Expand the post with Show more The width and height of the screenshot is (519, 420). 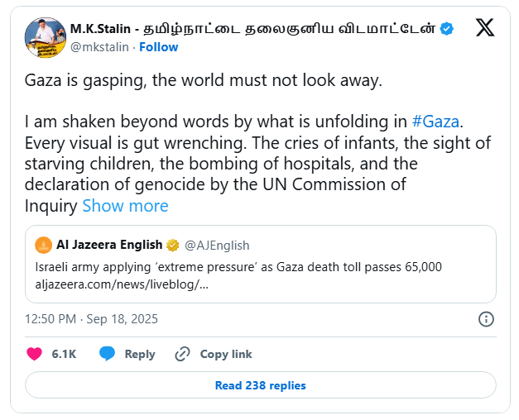click(125, 206)
